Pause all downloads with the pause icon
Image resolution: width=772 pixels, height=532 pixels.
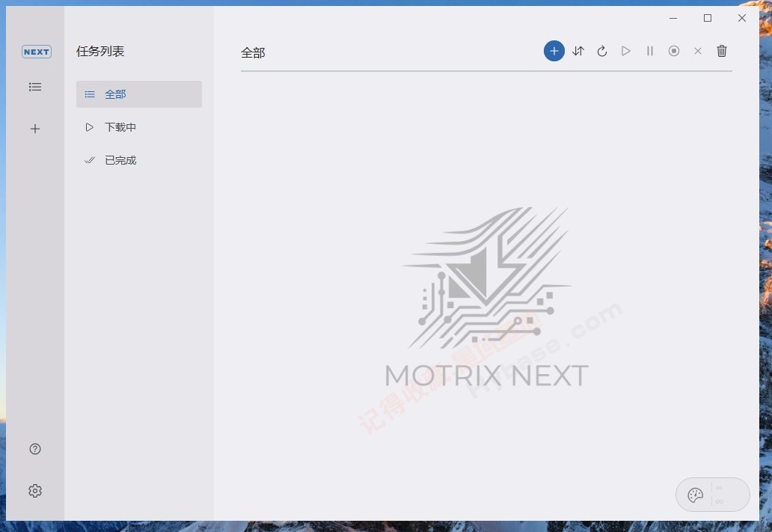pyautogui.click(x=650, y=51)
